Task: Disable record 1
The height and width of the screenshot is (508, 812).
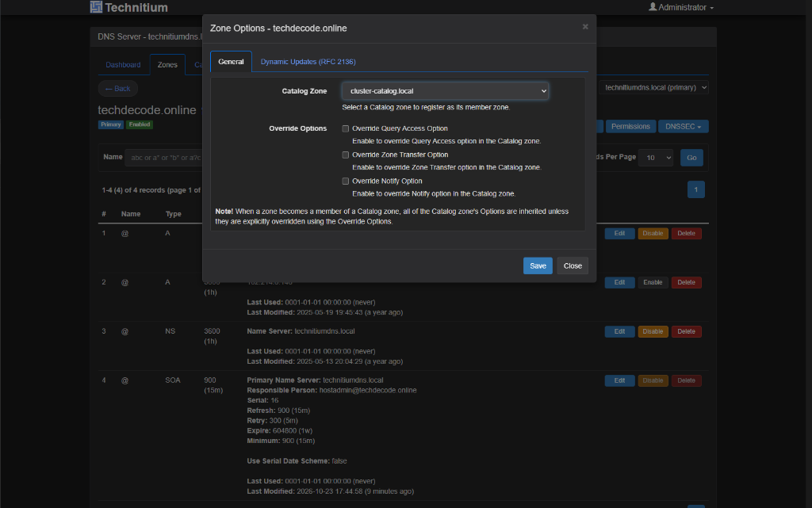Action: click(653, 233)
